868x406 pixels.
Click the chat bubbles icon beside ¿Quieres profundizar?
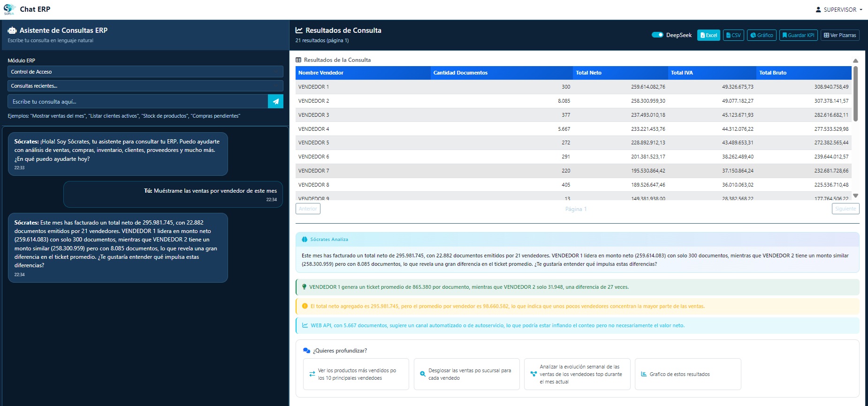pos(307,351)
